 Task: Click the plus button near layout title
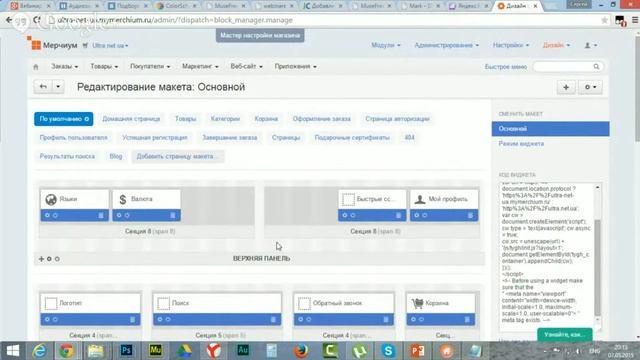[x=566, y=87]
